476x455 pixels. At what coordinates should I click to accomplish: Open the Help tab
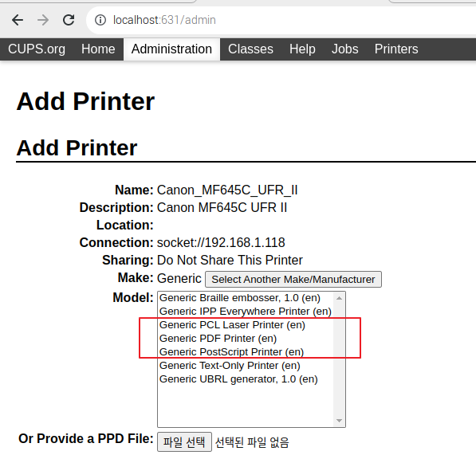[302, 49]
